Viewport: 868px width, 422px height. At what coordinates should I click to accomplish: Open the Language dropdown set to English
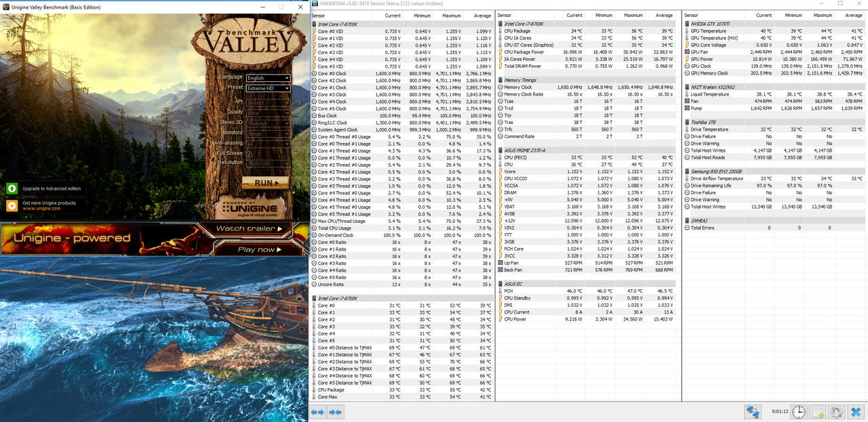click(x=268, y=78)
